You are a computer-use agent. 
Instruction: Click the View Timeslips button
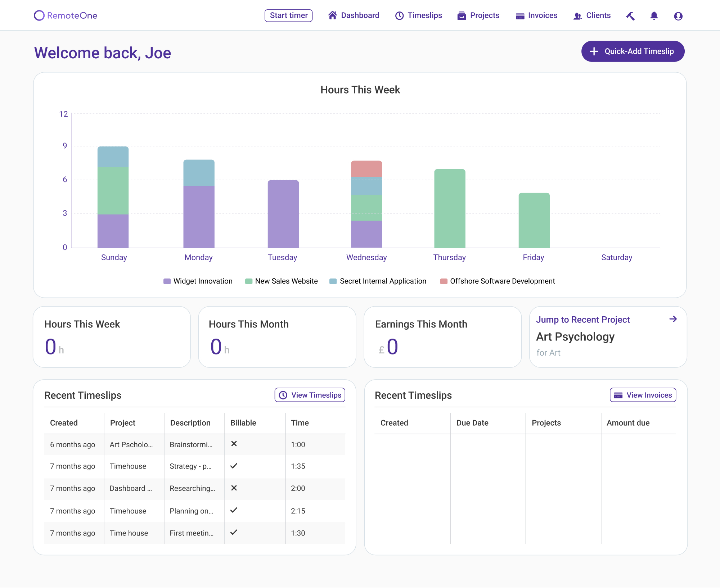tap(310, 395)
